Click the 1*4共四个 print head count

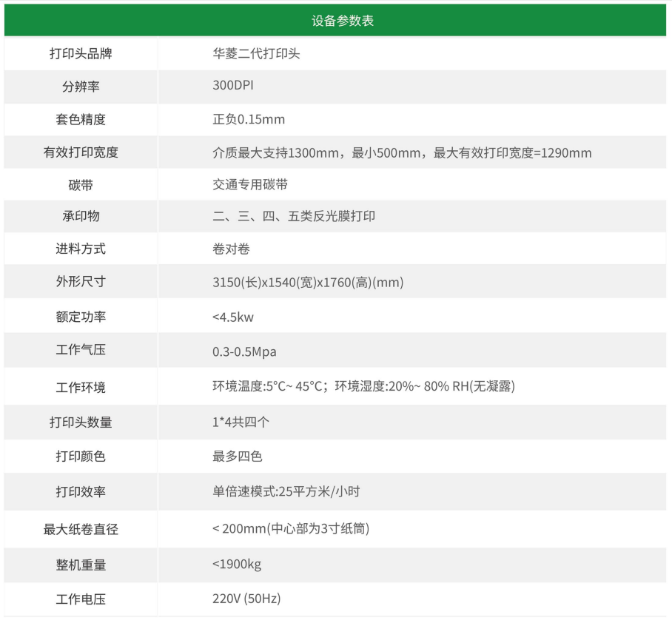(241, 422)
